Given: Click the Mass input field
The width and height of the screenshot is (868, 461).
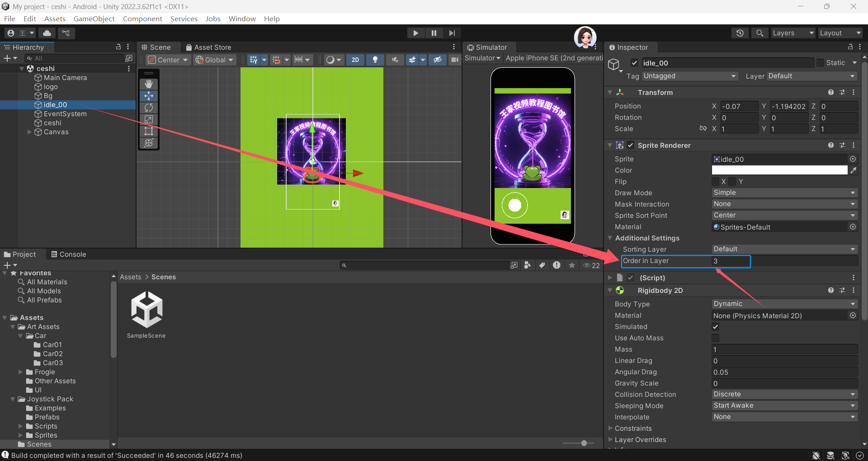Looking at the screenshot, I should pos(784,349).
